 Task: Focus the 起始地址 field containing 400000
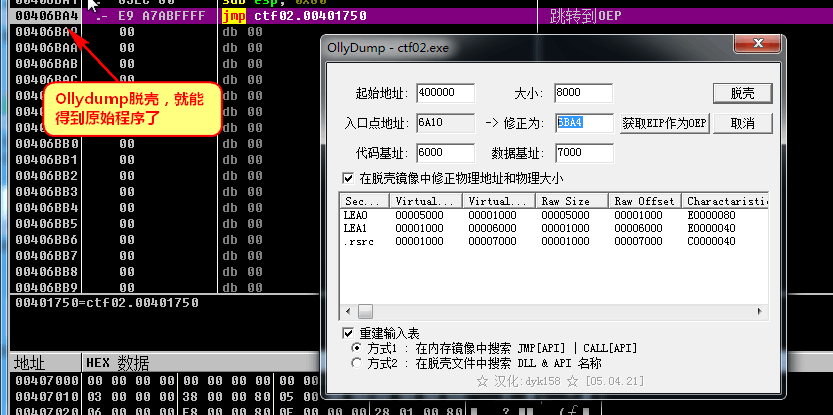click(445, 92)
